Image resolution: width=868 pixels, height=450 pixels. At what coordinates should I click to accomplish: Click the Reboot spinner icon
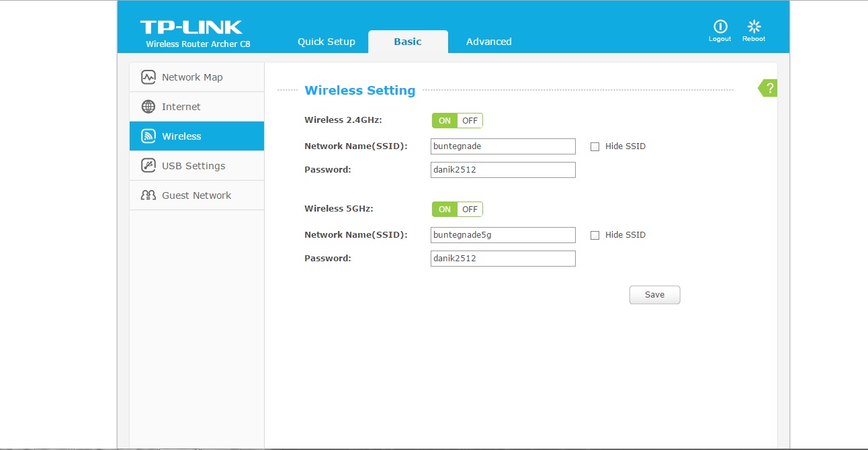pyautogui.click(x=754, y=26)
